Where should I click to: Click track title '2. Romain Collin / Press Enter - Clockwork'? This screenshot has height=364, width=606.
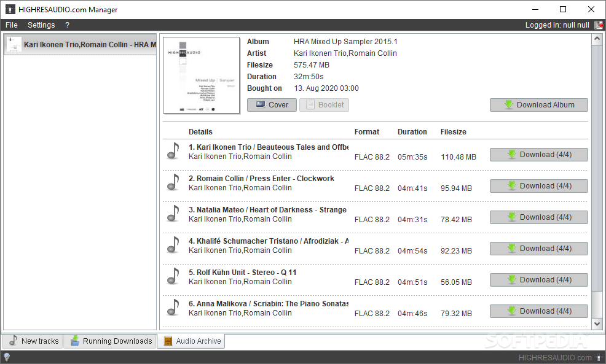(x=261, y=179)
